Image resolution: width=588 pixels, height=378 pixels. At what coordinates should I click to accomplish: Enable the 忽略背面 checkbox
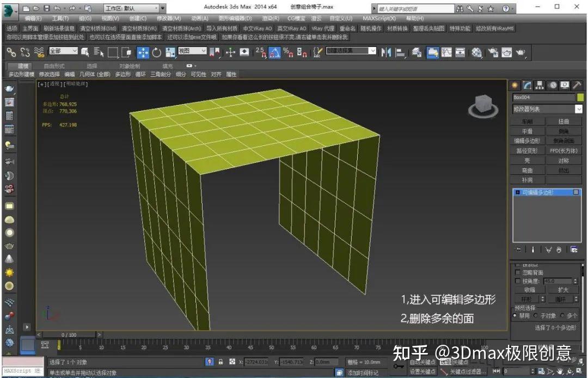click(518, 272)
